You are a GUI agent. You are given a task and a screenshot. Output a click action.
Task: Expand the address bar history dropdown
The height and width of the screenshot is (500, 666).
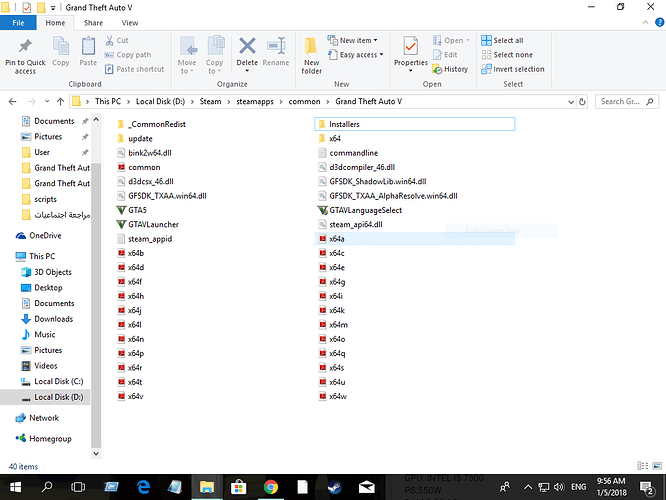pos(571,102)
